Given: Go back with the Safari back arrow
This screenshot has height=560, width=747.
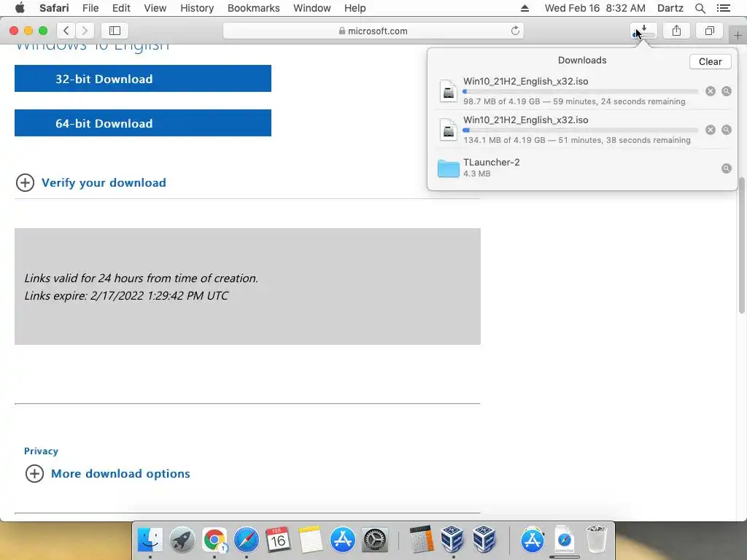Looking at the screenshot, I should click(66, 31).
